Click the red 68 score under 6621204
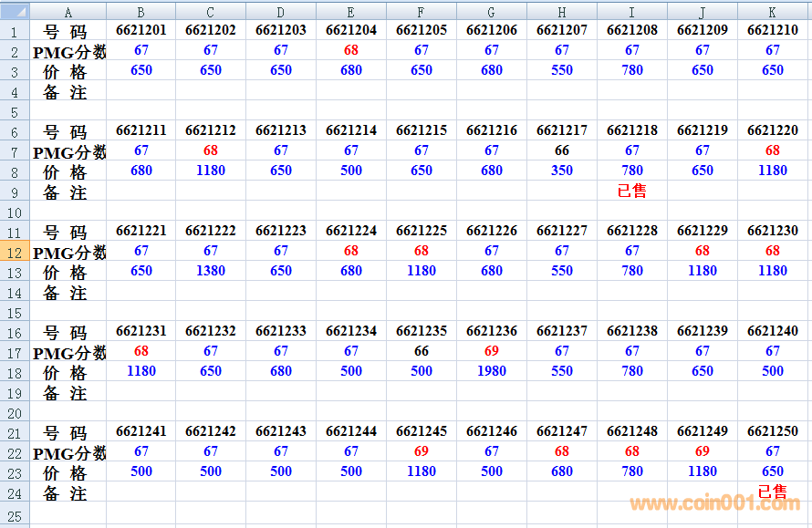 pos(351,50)
